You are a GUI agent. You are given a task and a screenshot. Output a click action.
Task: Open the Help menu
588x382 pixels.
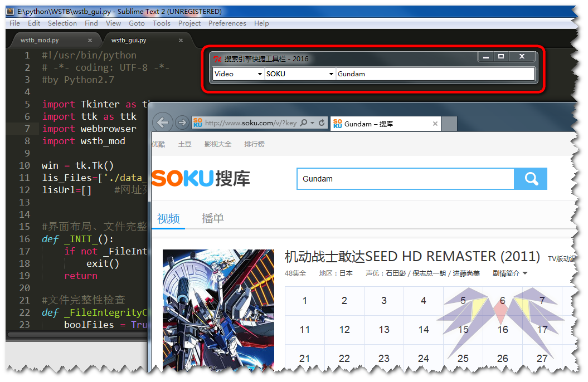(x=261, y=23)
